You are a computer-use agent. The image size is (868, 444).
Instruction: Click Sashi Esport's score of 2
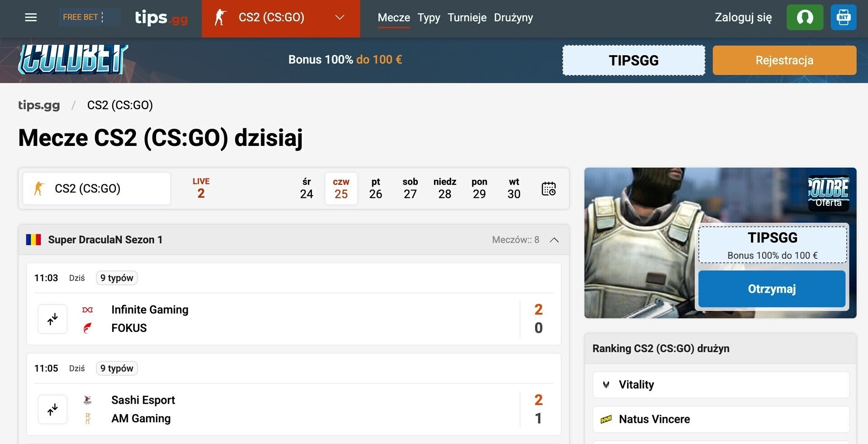[x=538, y=400]
